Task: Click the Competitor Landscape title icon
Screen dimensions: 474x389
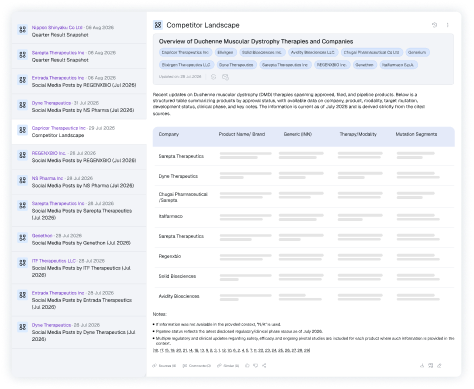Action: [158, 25]
